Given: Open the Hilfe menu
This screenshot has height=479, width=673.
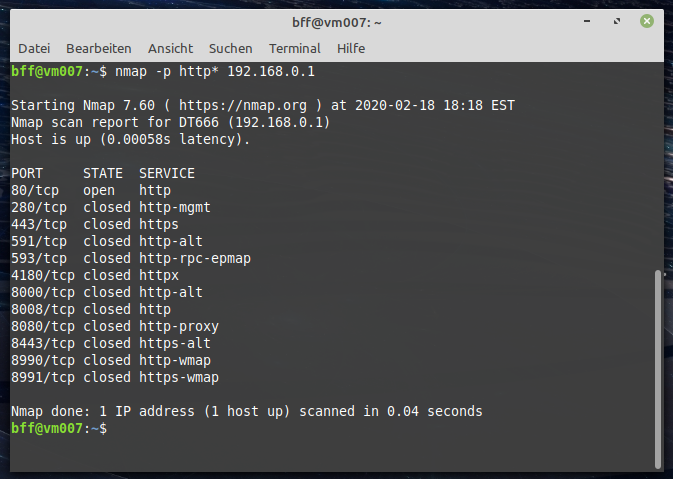Looking at the screenshot, I should (351, 49).
